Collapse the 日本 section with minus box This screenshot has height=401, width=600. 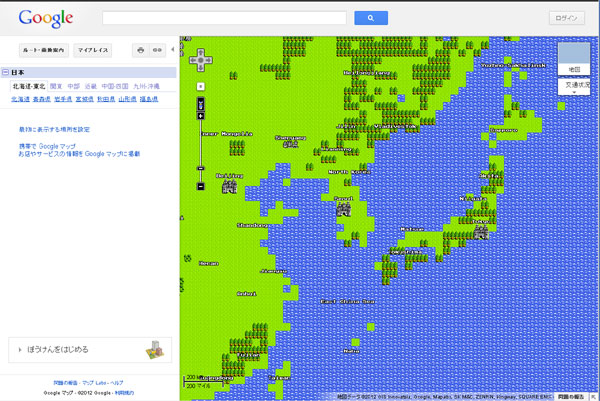coord(5,72)
